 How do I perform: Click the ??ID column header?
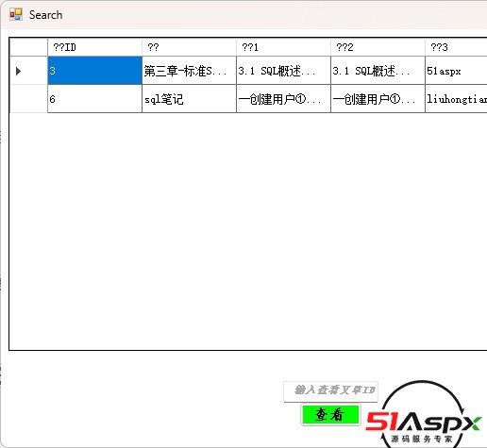click(94, 47)
